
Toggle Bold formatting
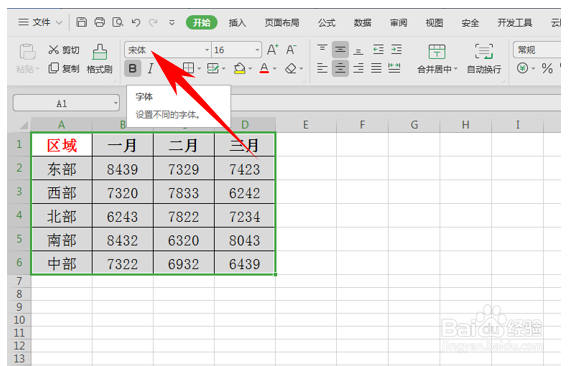132,68
